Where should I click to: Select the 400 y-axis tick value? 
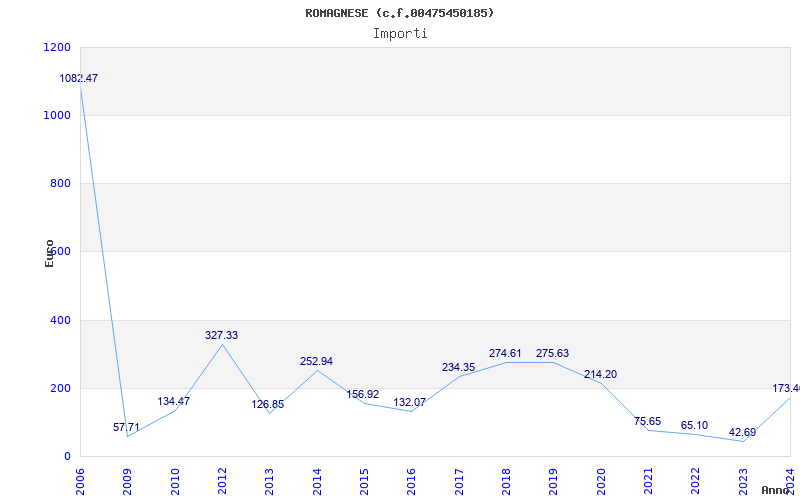61,321
